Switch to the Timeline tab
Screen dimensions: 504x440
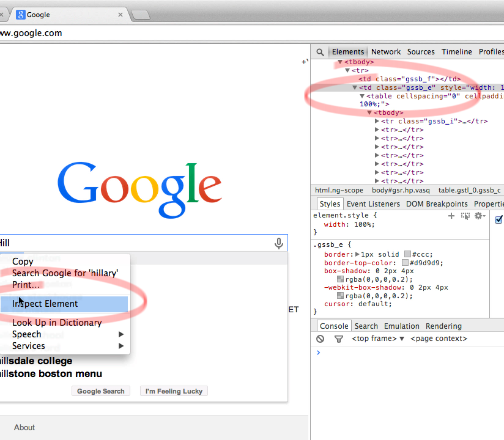(456, 52)
